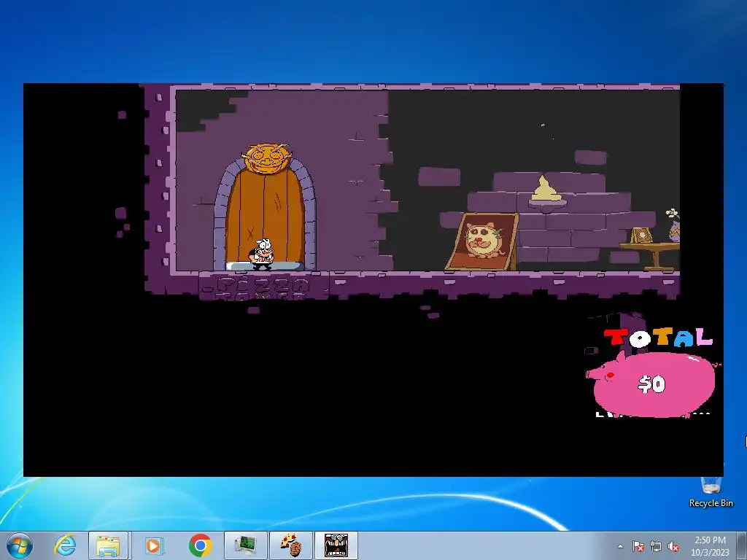The image size is (747, 560).
Task: Click the cheese pile on the stone shelf
Action: coord(546,189)
